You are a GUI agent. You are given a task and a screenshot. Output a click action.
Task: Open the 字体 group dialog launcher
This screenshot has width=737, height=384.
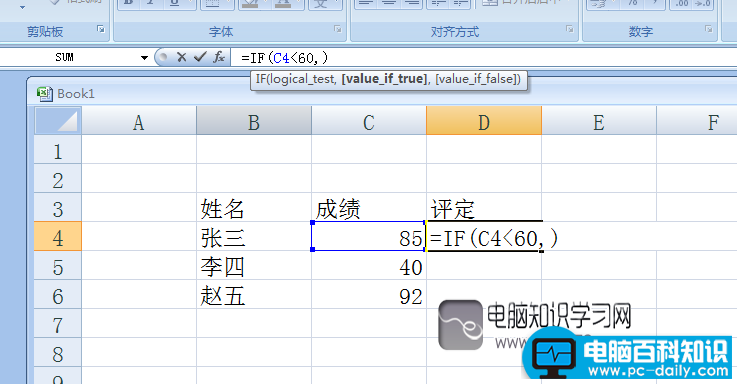pyautogui.click(x=337, y=29)
